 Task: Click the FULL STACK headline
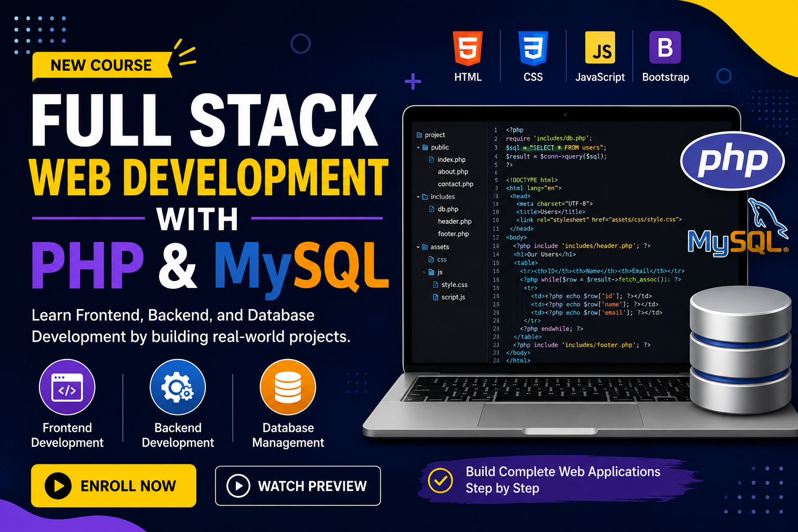pyautogui.click(x=205, y=121)
